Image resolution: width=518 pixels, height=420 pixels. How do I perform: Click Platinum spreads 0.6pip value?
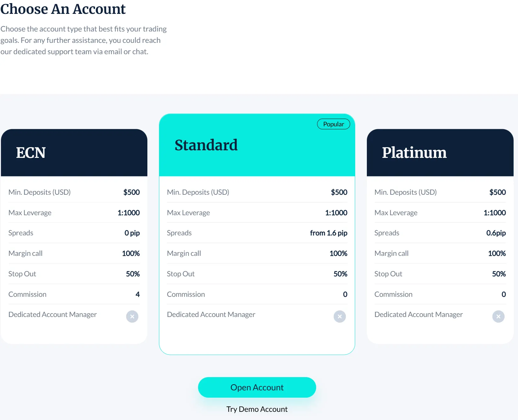coord(496,233)
